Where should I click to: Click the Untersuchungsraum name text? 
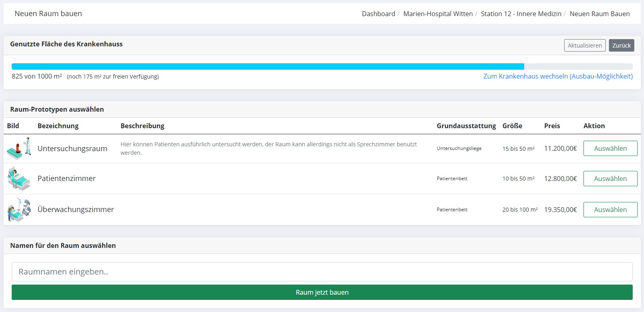coord(72,149)
